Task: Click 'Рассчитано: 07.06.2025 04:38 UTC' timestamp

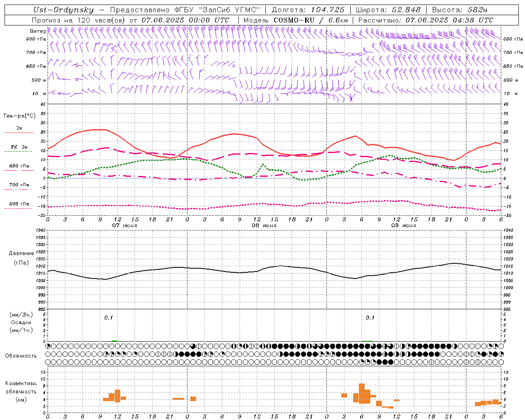Action: [x=426, y=20]
